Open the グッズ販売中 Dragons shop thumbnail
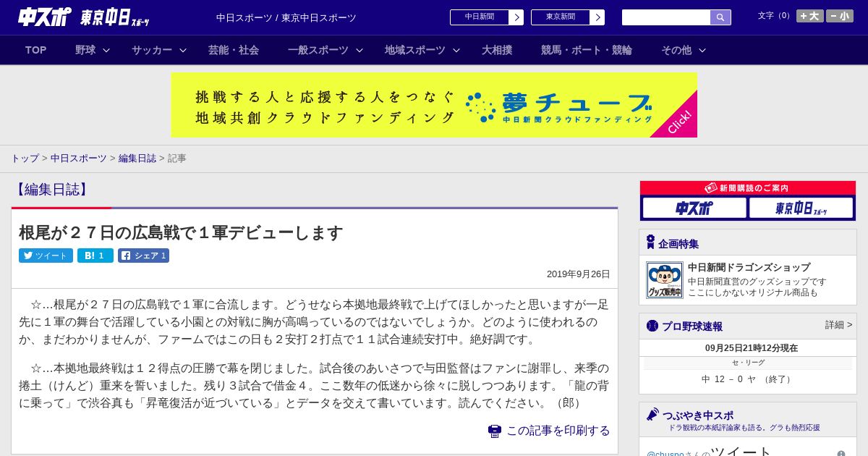This screenshot has height=456, width=868. pos(665,280)
